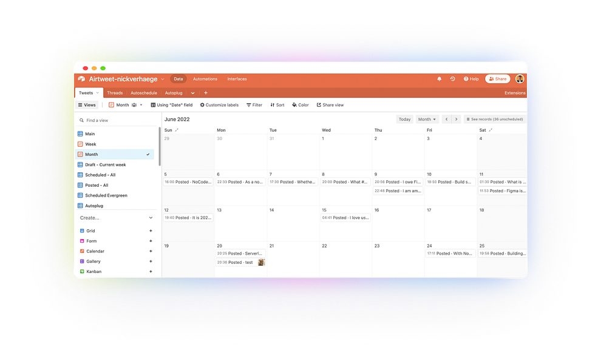601x364 pixels.
Task: Open the 22:48 Posted - I am am... record
Action: (x=398, y=191)
